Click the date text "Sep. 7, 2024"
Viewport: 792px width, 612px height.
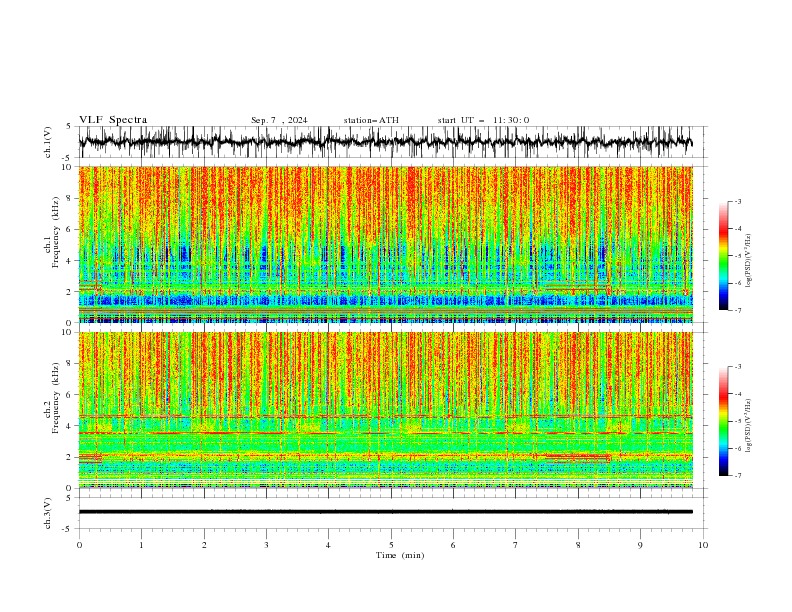pos(279,120)
